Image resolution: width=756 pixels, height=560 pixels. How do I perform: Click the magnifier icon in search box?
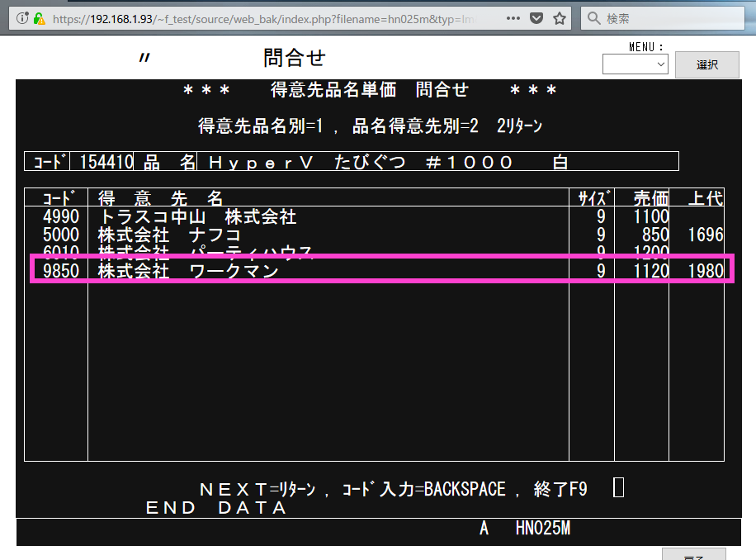(x=594, y=18)
